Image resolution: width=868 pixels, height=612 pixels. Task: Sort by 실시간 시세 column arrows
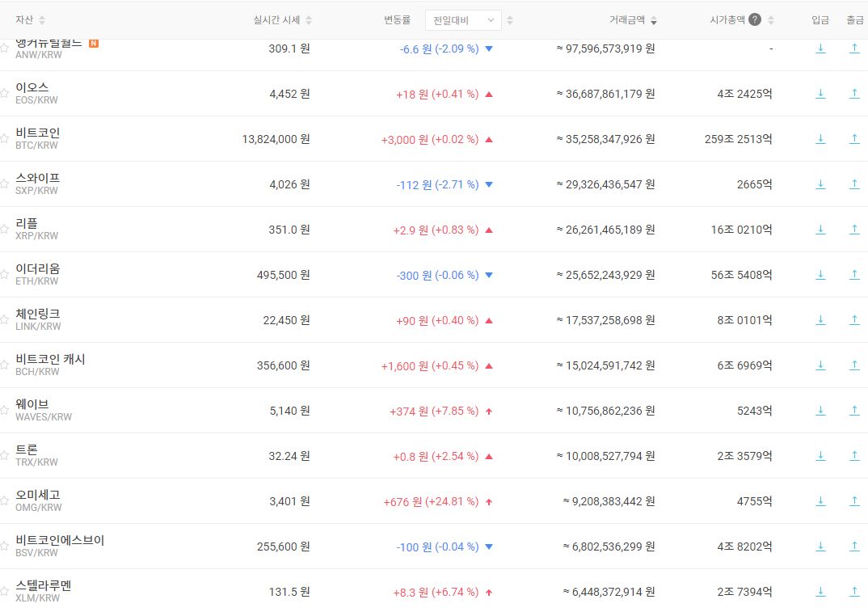click(309, 20)
